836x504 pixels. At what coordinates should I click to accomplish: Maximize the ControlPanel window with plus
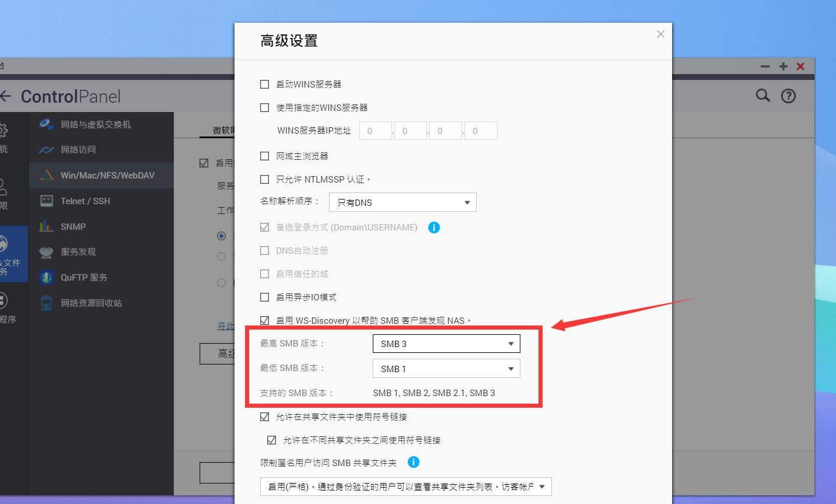pos(783,66)
